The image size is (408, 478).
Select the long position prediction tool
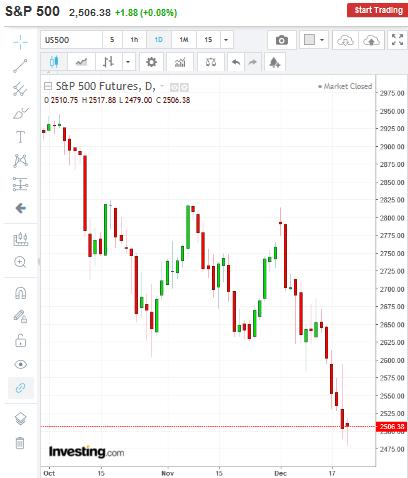(x=20, y=184)
